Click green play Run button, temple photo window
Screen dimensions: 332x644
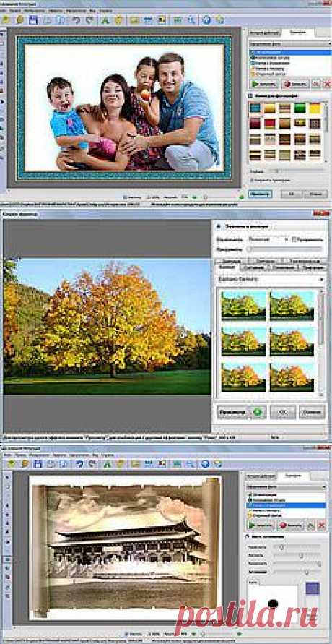260,525
